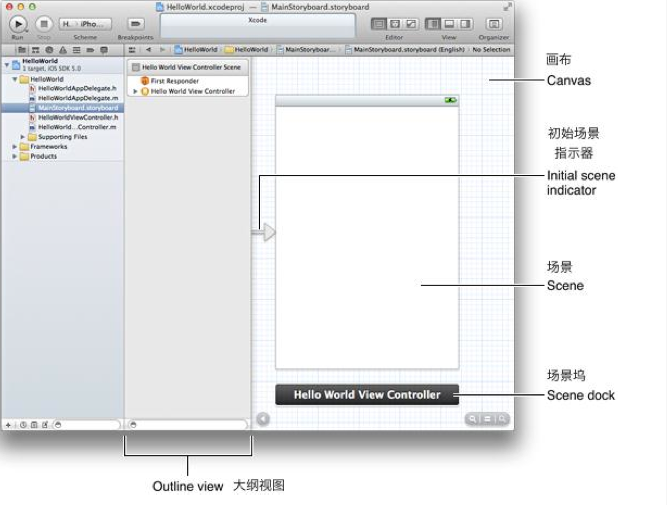Click the Hello World View Controller scene dock
Screen dimensions: 667x505
pyautogui.click(x=367, y=395)
